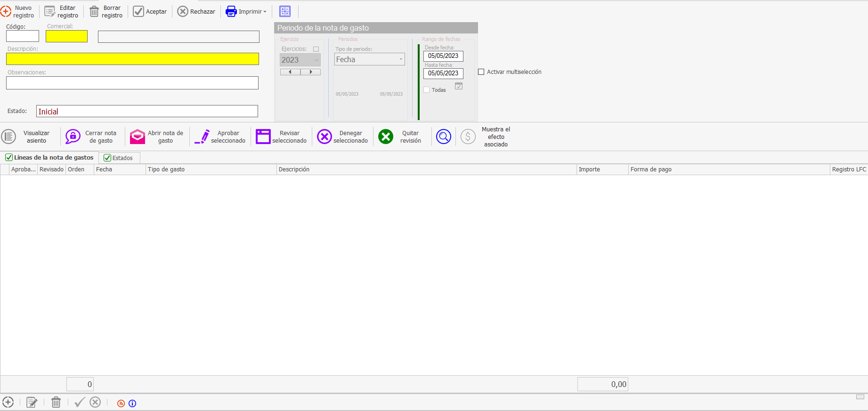Open the Ejercicios year 2023 dropdown

[x=316, y=60]
